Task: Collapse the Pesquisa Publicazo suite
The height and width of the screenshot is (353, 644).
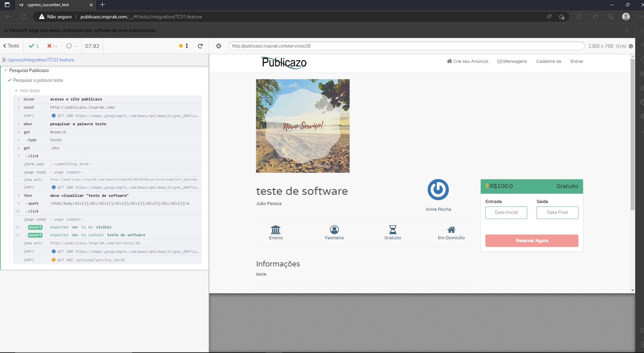Action: (x=6, y=70)
